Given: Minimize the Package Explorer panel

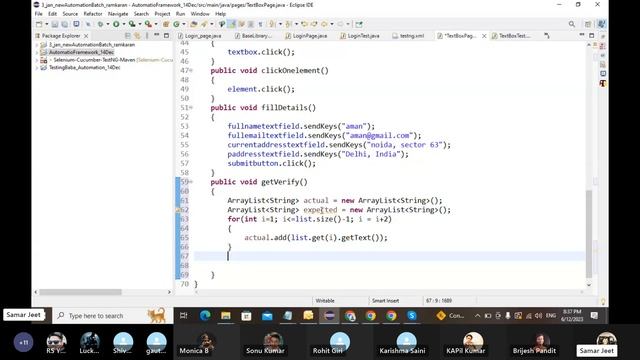Looking at the screenshot, I should (157, 36).
